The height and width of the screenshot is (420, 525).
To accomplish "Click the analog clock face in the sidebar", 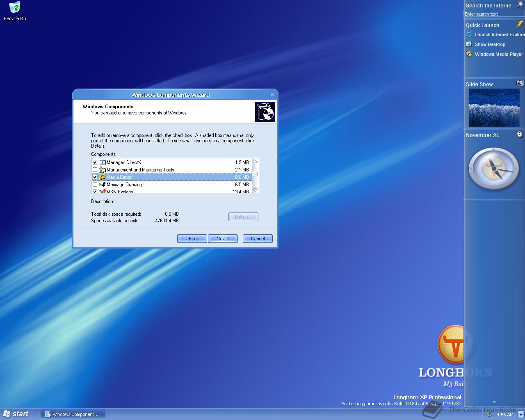I will (x=493, y=169).
